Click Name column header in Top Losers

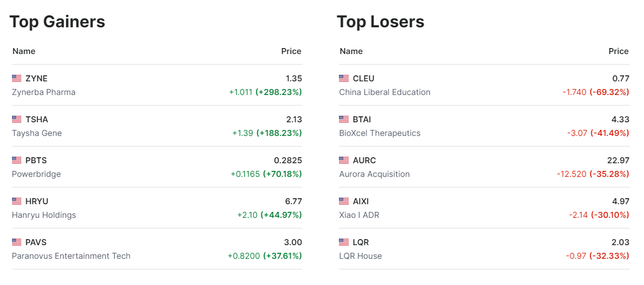pos(351,51)
